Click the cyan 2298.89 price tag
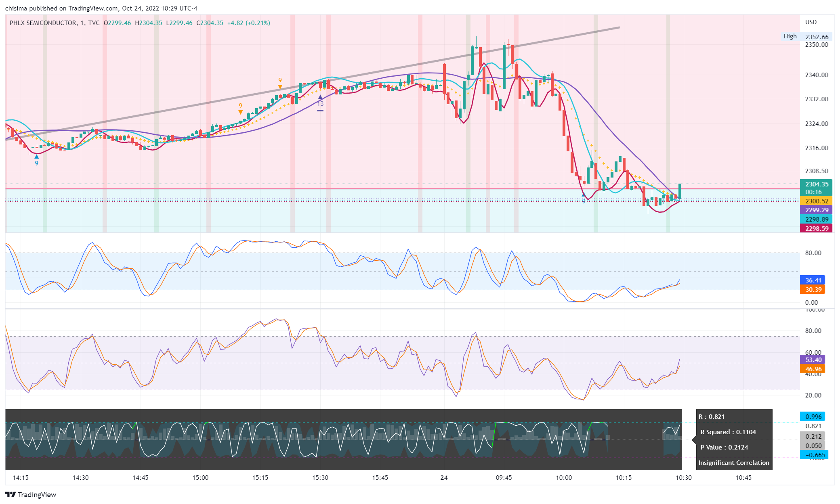 tap(816, 220)
